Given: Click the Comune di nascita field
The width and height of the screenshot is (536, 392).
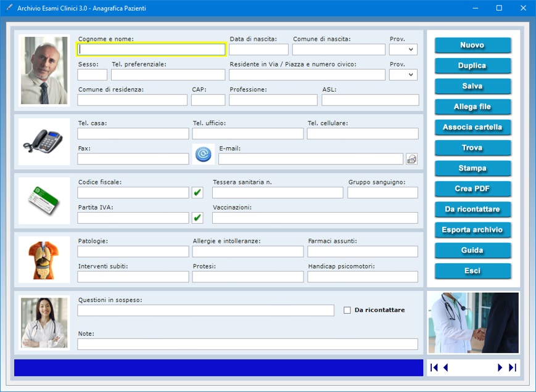Looking at the screenshot, I should pyautogui.click(x=339, y=49).
